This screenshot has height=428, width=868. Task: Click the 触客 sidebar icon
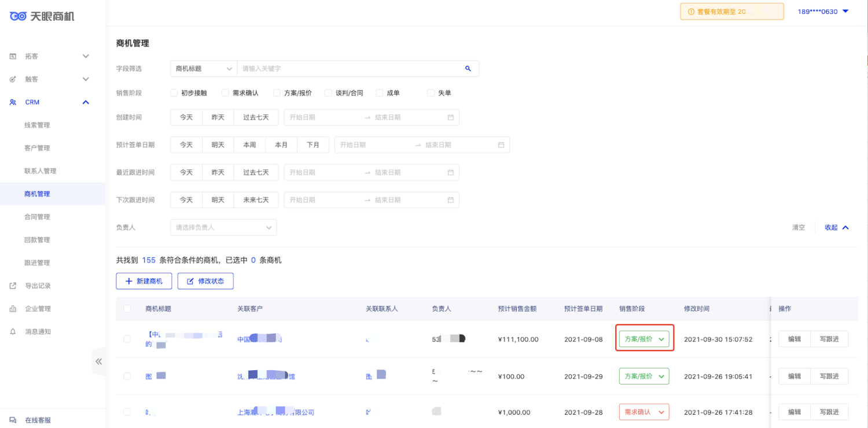(13, 79)
